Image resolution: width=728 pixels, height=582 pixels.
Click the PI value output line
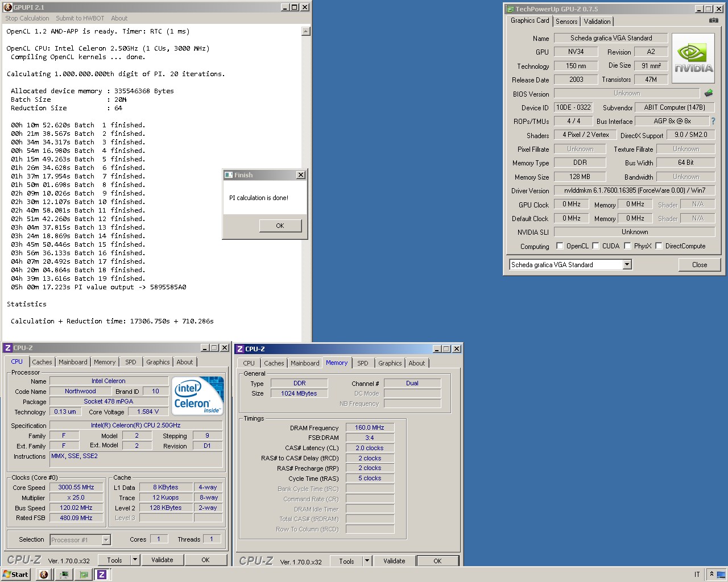[x=98, y=287]
